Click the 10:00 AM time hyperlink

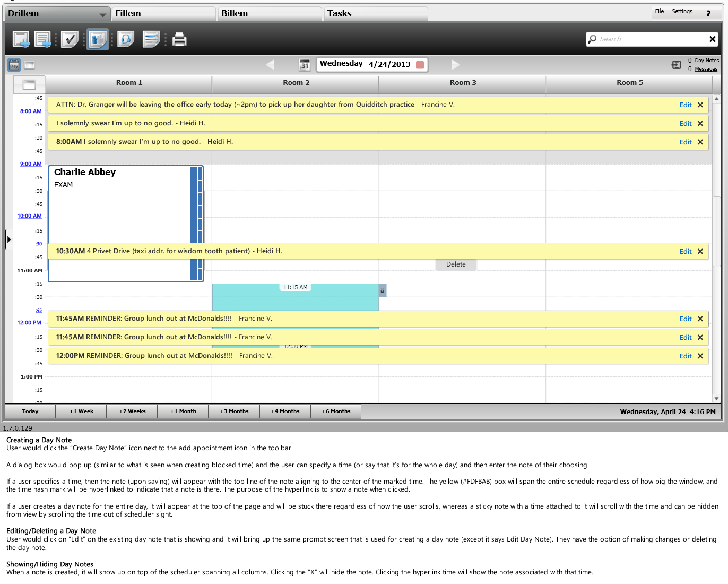point(29,216)
